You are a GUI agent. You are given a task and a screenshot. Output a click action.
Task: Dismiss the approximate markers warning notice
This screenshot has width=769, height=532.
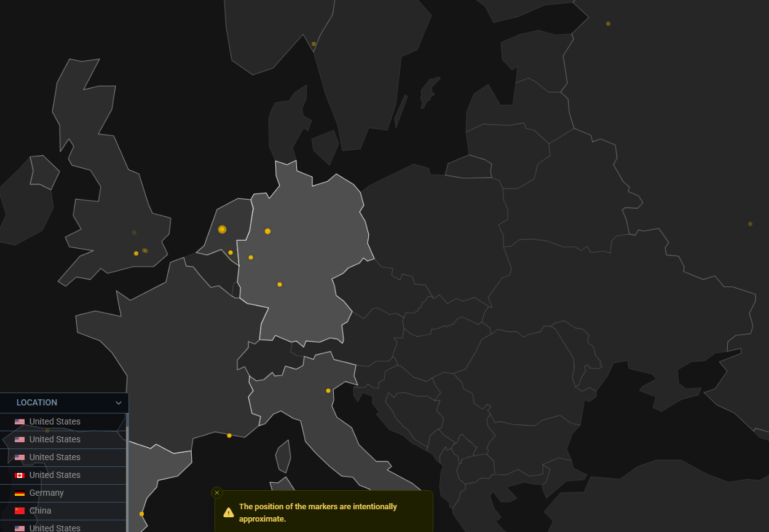(x=216, y=493)
